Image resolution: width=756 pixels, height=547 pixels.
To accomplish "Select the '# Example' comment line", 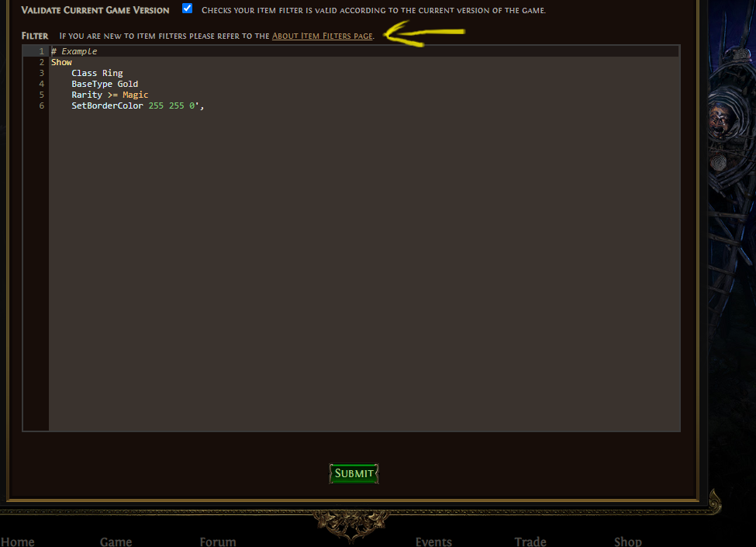I will (x=74, y=51).
